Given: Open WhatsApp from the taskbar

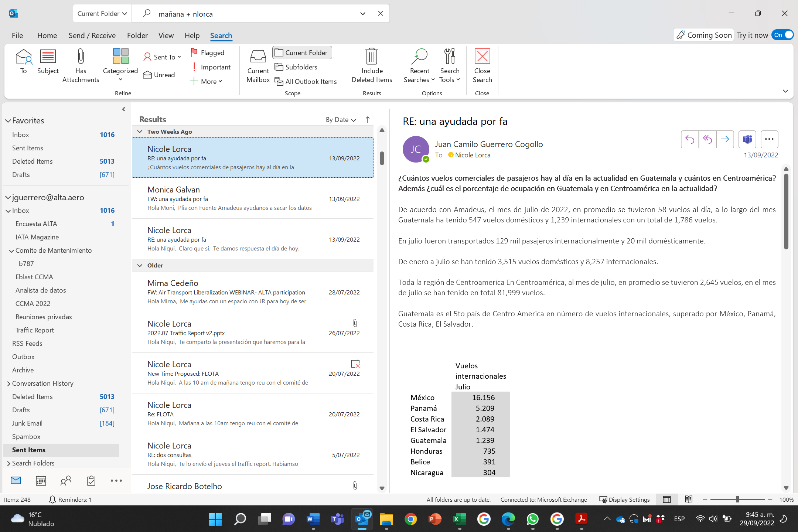Looking at the screenshot, I should tap(532, 519).
